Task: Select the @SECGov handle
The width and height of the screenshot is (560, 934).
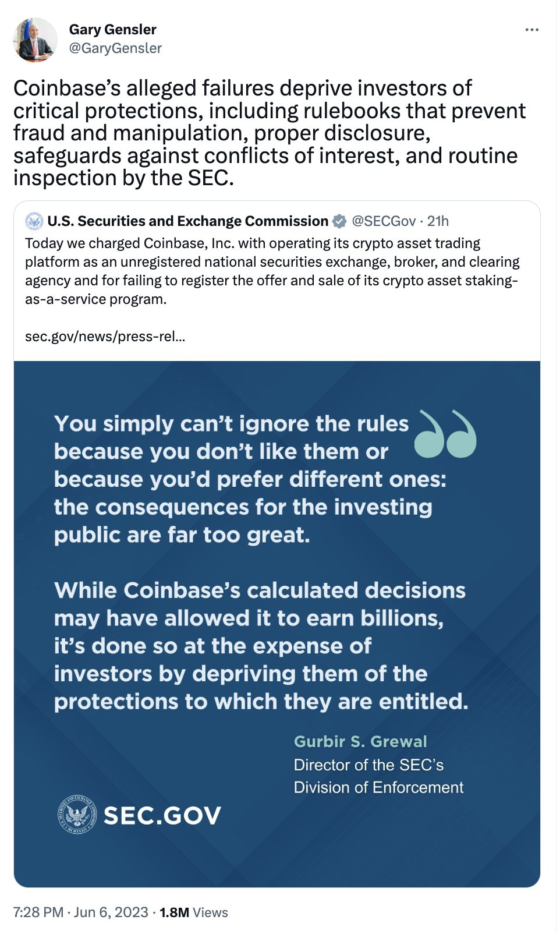Action: 384,221
